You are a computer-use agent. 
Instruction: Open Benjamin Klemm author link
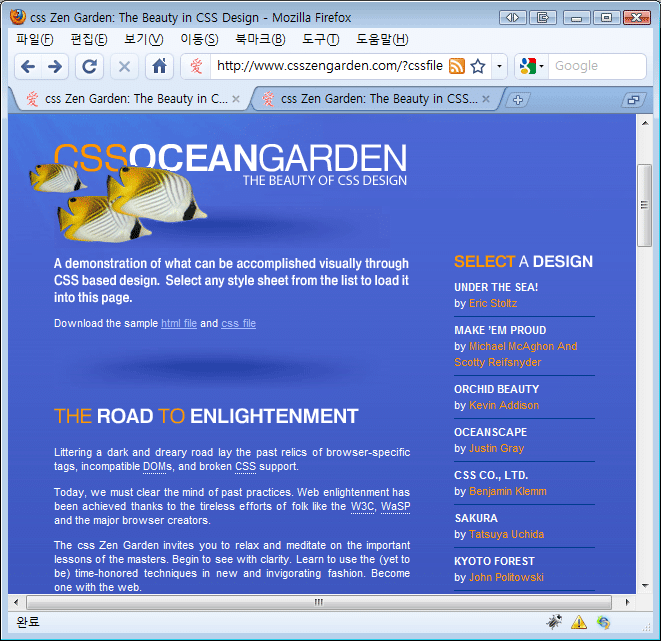[x=508, y=491]
